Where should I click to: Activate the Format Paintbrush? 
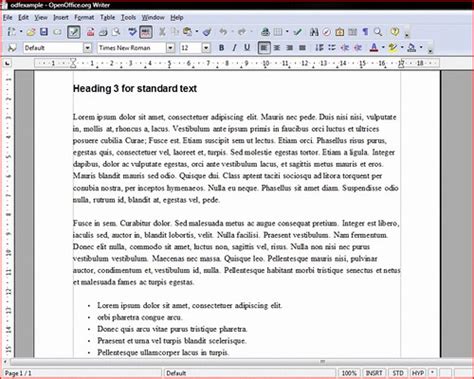[207, 32]
